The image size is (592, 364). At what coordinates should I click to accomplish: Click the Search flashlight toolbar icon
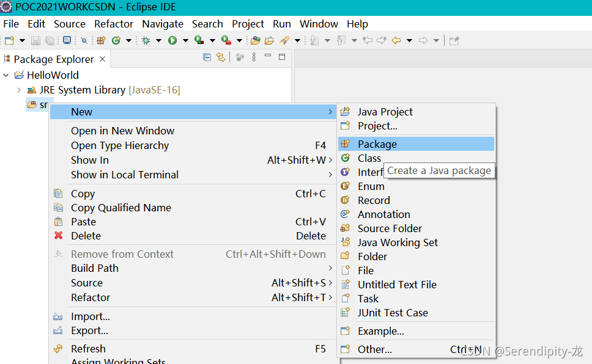pyautogui.click(x=284, y=40)
